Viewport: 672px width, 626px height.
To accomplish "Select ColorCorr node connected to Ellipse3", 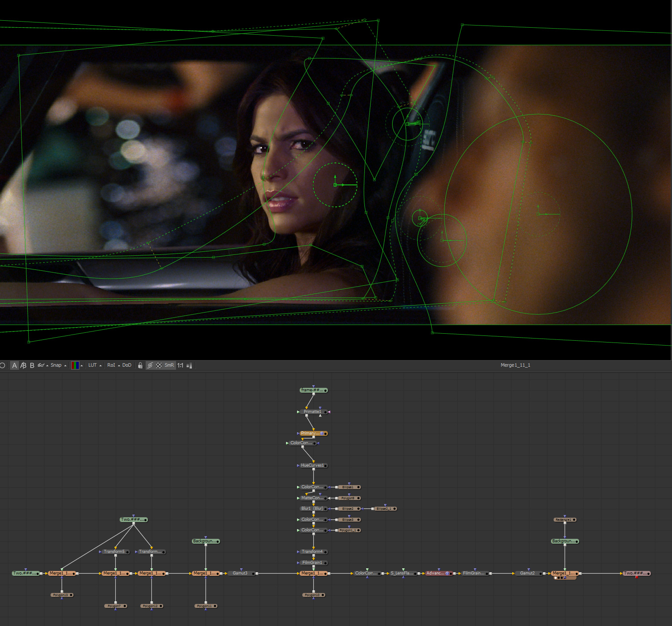I will pos(313,519).
